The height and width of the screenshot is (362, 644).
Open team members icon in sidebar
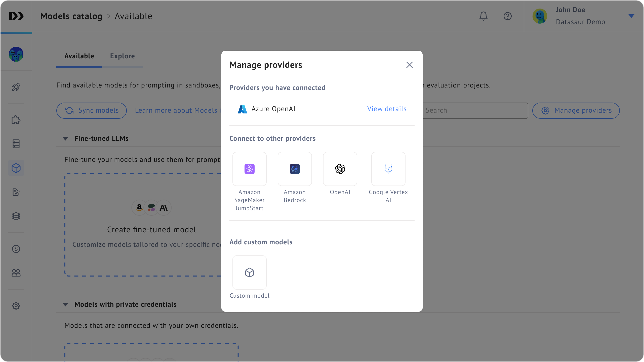click(x=16, y=273)
